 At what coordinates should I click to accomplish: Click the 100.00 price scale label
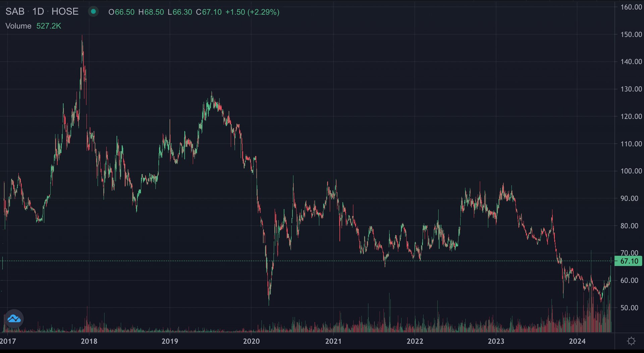[x=631, y=171]
